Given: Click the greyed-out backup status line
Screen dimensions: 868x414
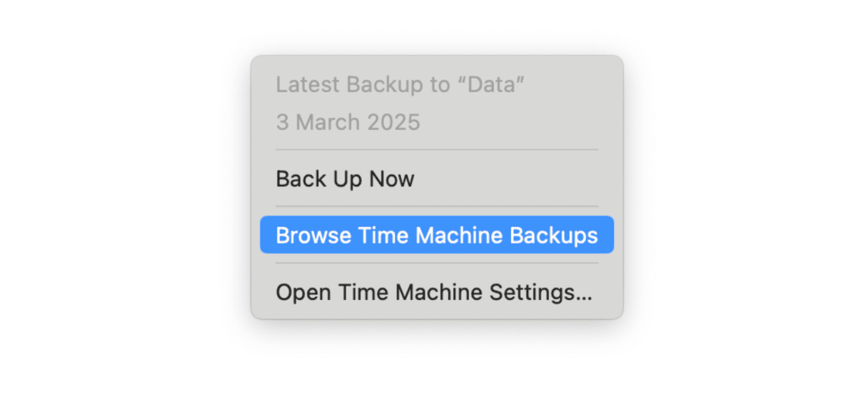Looking at the screenshot, I should [x=401, y=84].
